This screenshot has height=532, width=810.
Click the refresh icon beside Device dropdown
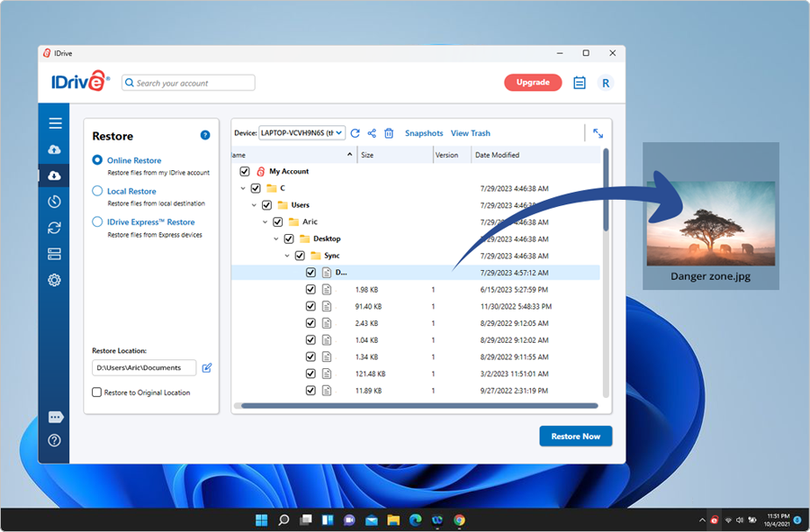point(355,133)
